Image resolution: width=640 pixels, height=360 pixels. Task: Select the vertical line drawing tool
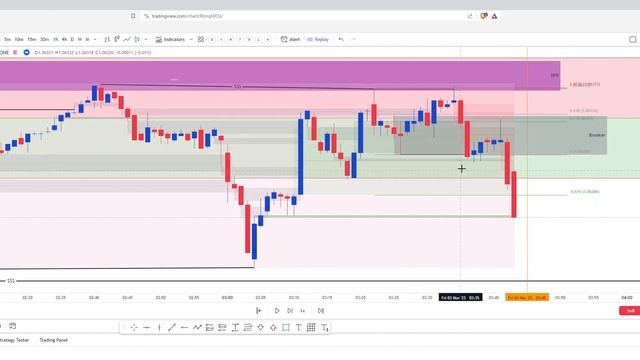tap(159, 327)
